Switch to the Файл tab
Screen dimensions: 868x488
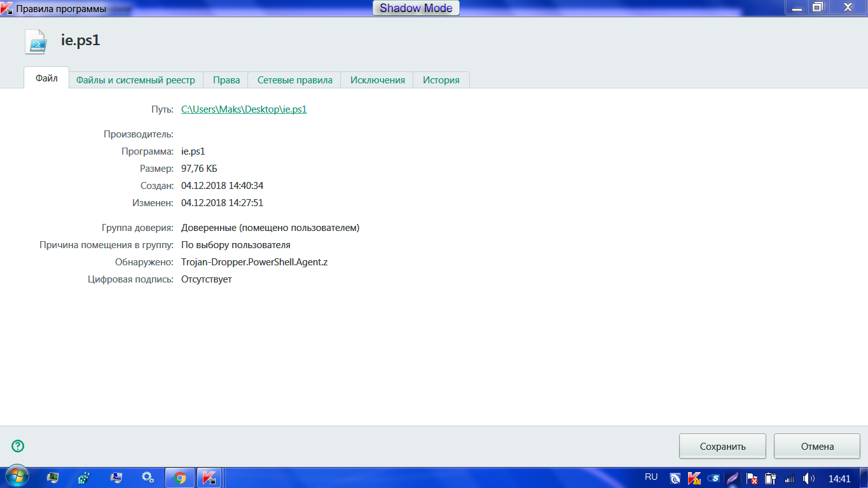[46, 79]
